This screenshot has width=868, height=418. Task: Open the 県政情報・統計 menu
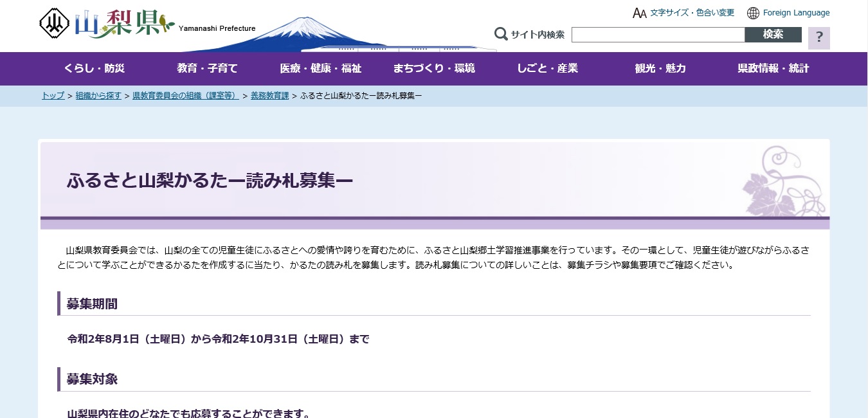click(x=773, y=68)
